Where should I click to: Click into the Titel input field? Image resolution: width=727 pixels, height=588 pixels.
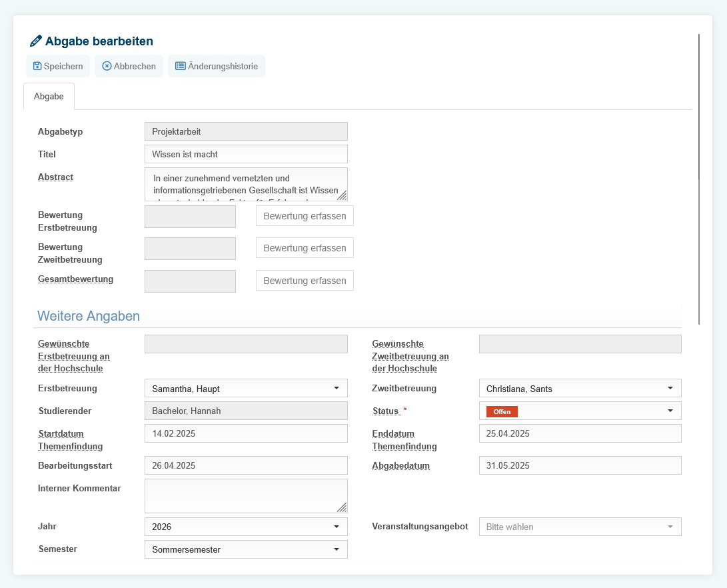pyautogui.click(x=246, y=154)
